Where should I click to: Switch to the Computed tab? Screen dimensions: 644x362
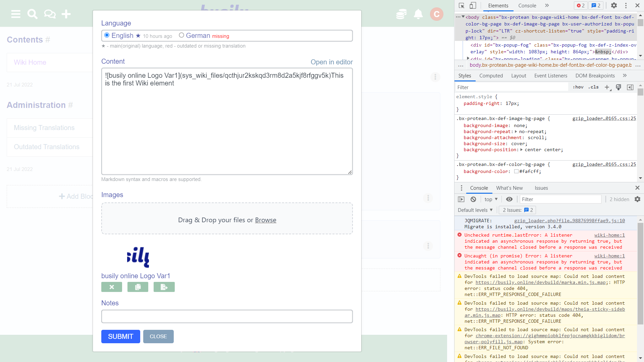click(x=491, y=76)
